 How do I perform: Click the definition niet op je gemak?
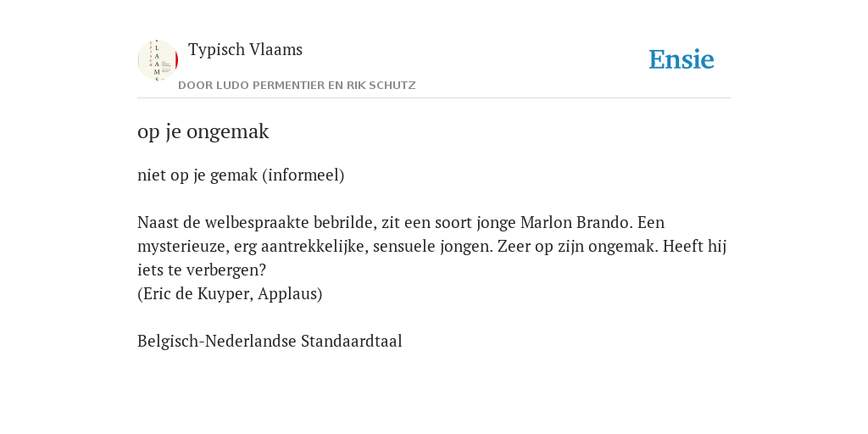click(198, 175)
